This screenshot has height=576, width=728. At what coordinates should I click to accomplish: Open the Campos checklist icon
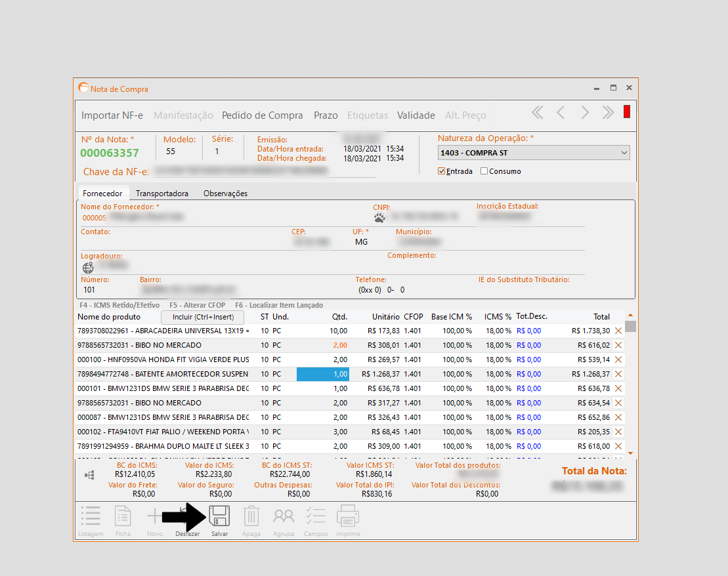coord(316,516)
